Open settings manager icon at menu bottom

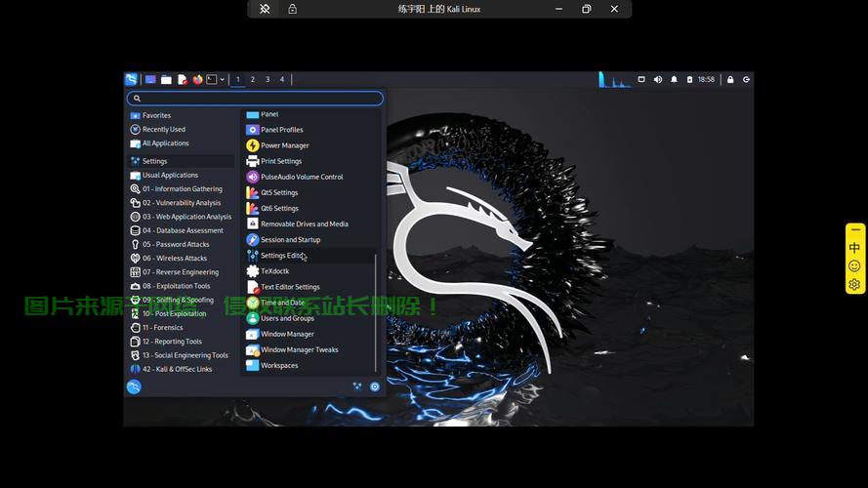click(357, 386)
